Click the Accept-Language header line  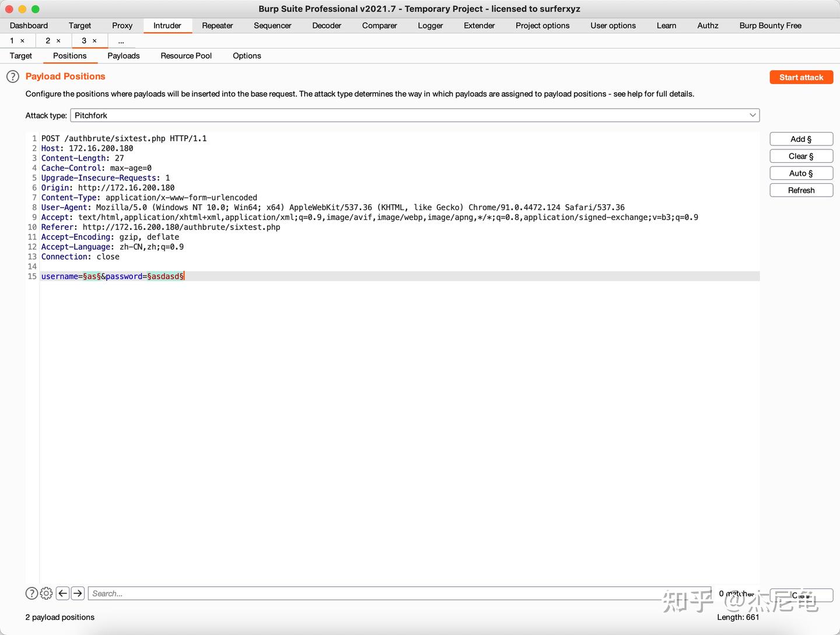point(113,247)
